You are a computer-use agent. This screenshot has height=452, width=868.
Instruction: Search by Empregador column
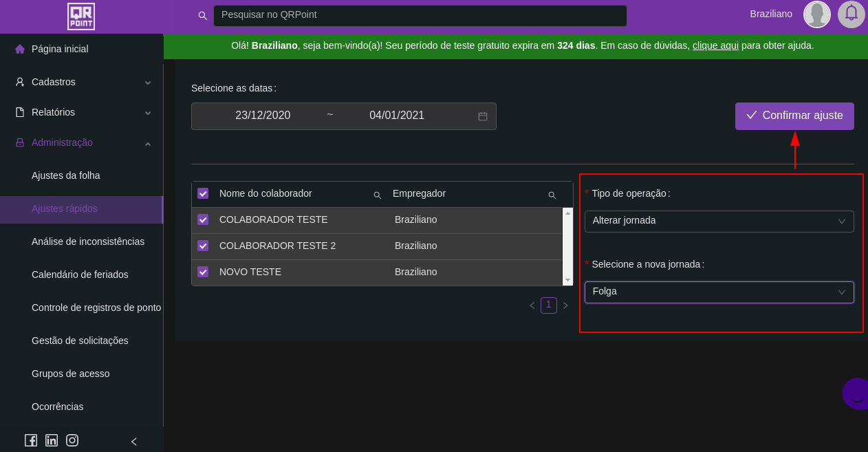pos(552,195)
